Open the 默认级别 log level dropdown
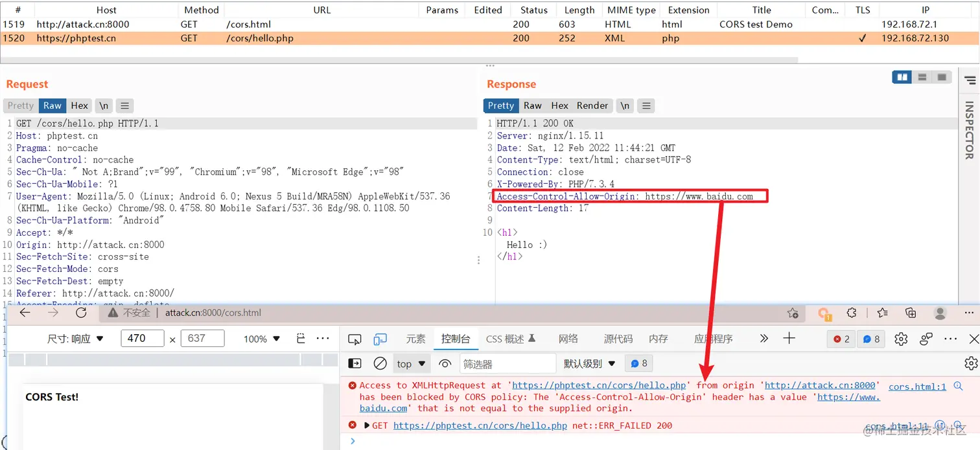The width and height of the screenshot is (980, 450). [x=589, y=363]
